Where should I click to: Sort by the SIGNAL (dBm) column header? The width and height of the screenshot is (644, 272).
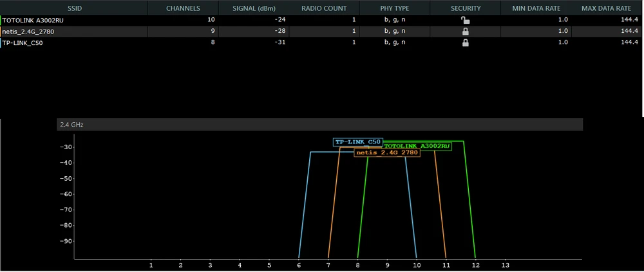[254, 8]
